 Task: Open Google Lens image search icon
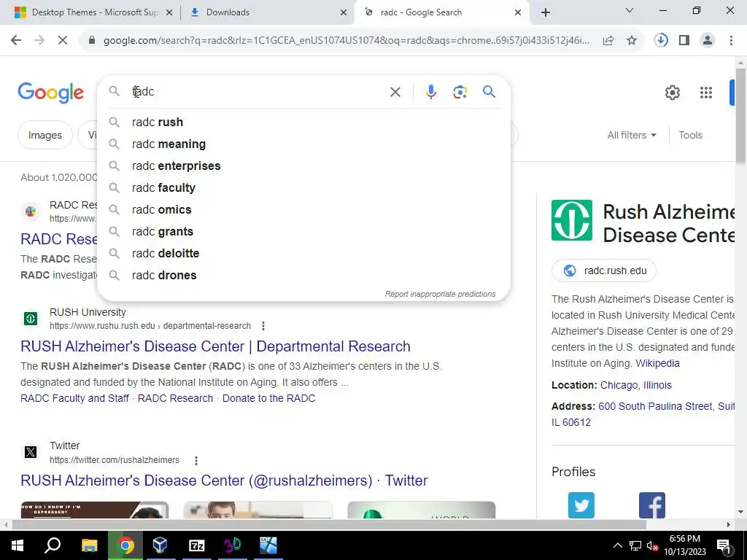click(x=460, y=92)
